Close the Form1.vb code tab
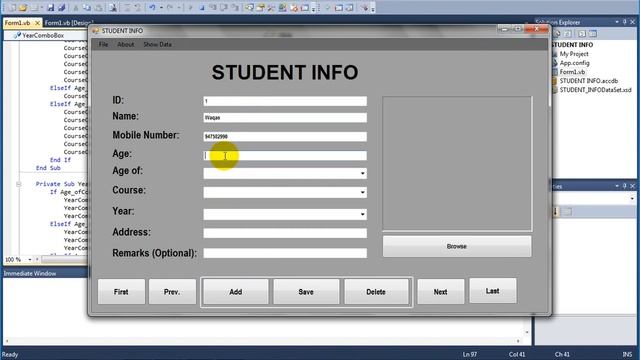This screenshot has height=360, width=640. point(37,23)
